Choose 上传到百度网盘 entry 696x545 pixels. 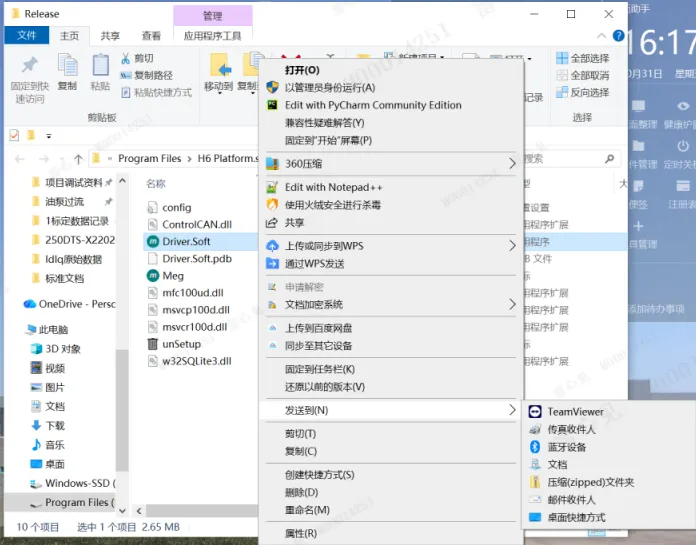click(391, 328)
